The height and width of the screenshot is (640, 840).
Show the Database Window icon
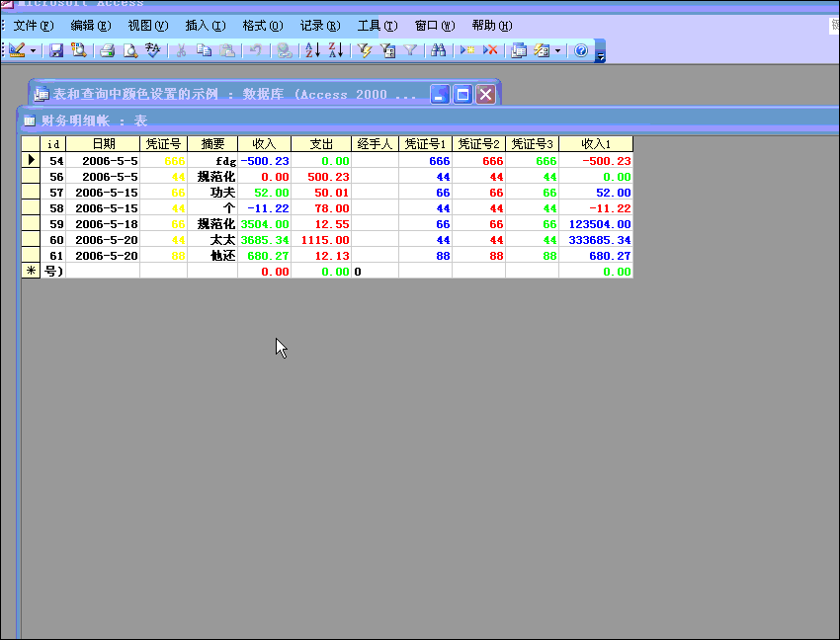click(518, 50)
